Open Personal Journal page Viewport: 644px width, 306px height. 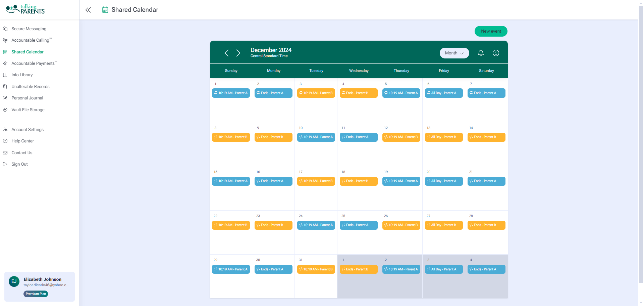point(28,98)
